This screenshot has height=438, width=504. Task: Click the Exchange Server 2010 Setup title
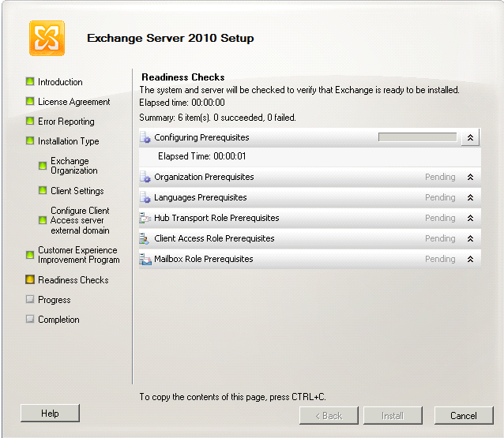pyautogui.click(x=171, y=38)
